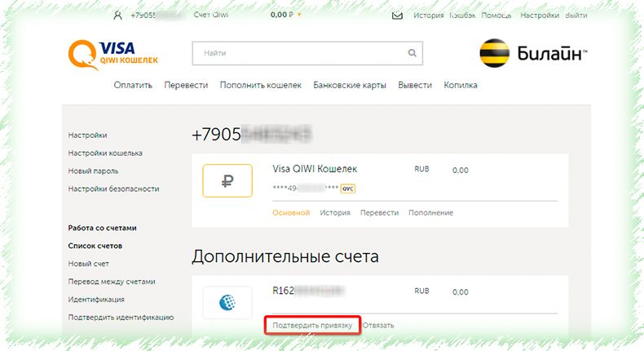Screen dimensions: 644x351
Task: Open the envelope messages icon
Action: (x=397, y=16)
